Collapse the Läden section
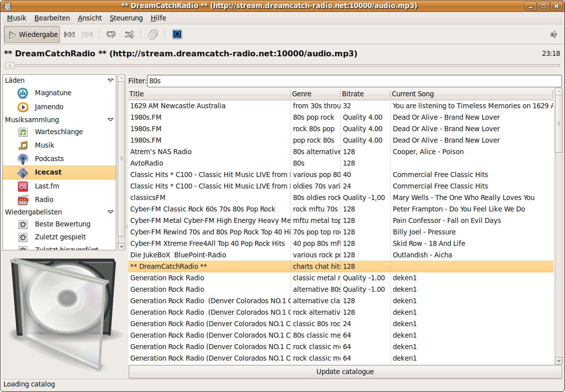This screenshot has height=392, width=565. 111,80
